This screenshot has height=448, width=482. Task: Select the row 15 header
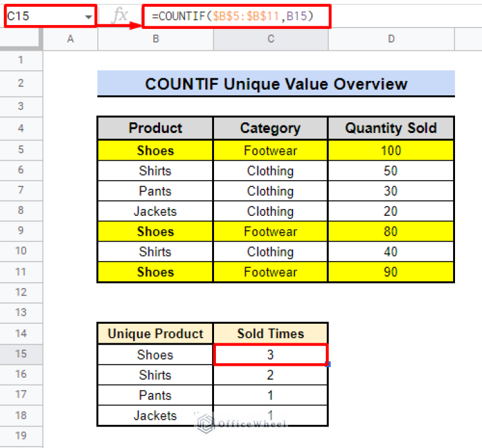click(21, 354)
